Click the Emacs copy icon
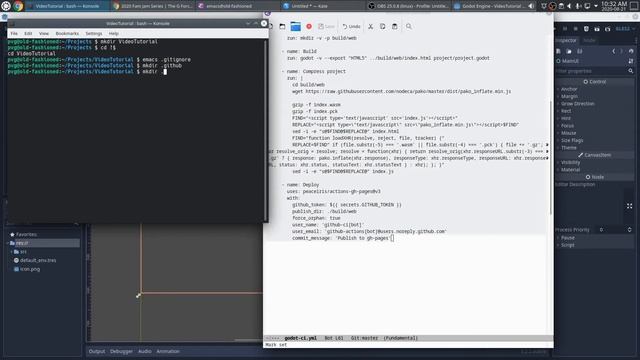Image resolution: width=640 pixels, height=360 pixels. click(x=382, y=27)
